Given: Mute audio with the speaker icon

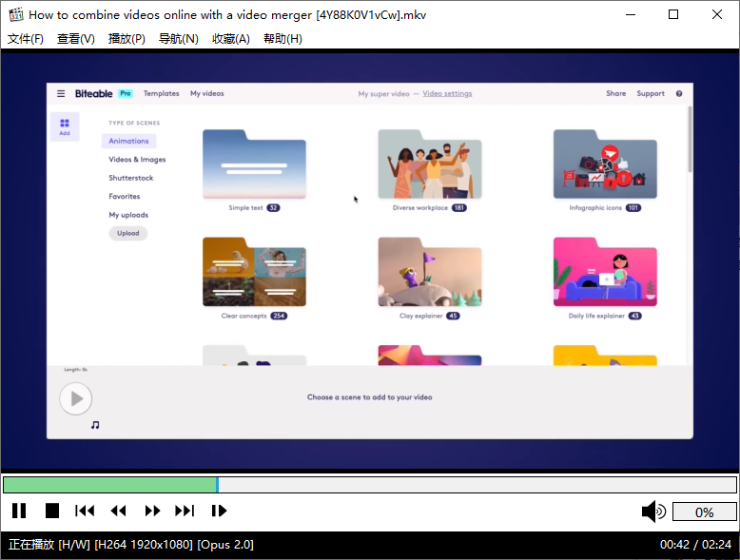Looking at the screenshot, I should [x=653, y=512].
